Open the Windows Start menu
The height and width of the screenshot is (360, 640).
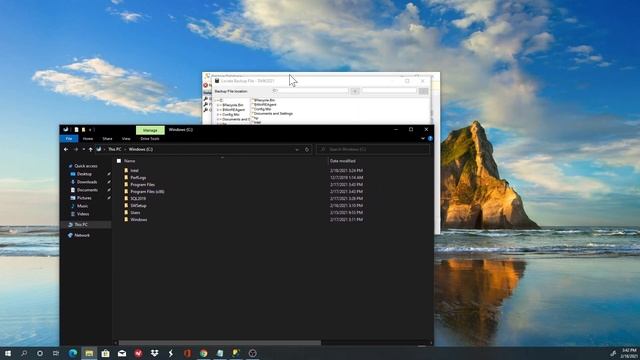(x=8, y=353)
